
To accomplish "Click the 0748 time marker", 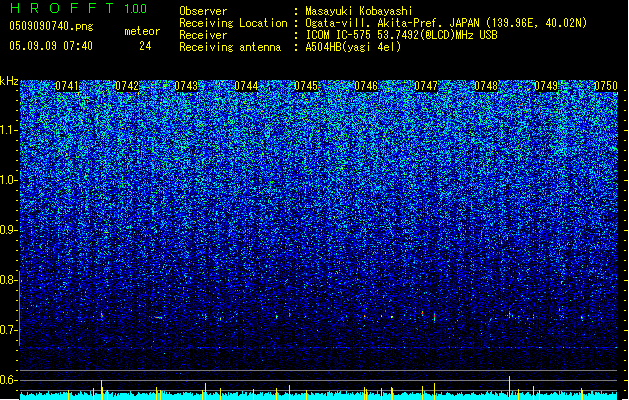I will pyautogui.click(x=486, y=86).
